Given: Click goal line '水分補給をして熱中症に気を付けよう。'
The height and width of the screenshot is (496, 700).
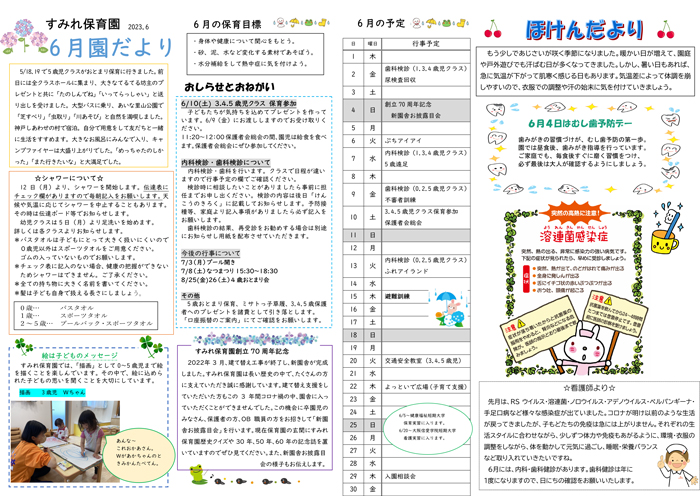Looking at the screenshot, I should coord(250,63).
